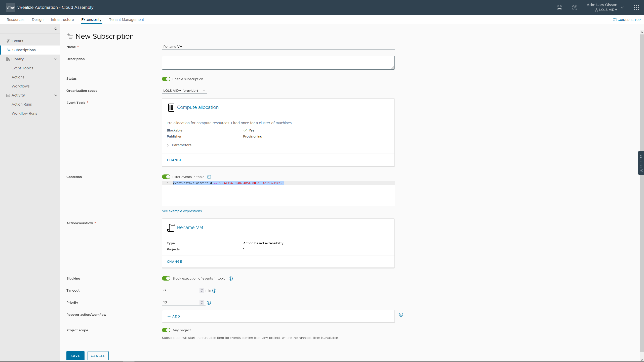Click the CANCEL button
644x362 pixels.
[98, 356]
